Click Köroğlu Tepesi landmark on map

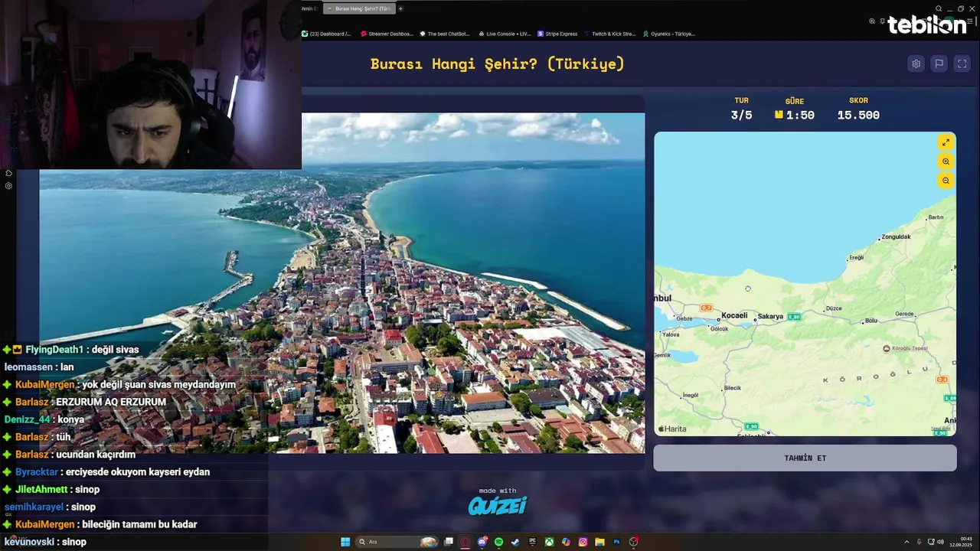click(906, 348)
